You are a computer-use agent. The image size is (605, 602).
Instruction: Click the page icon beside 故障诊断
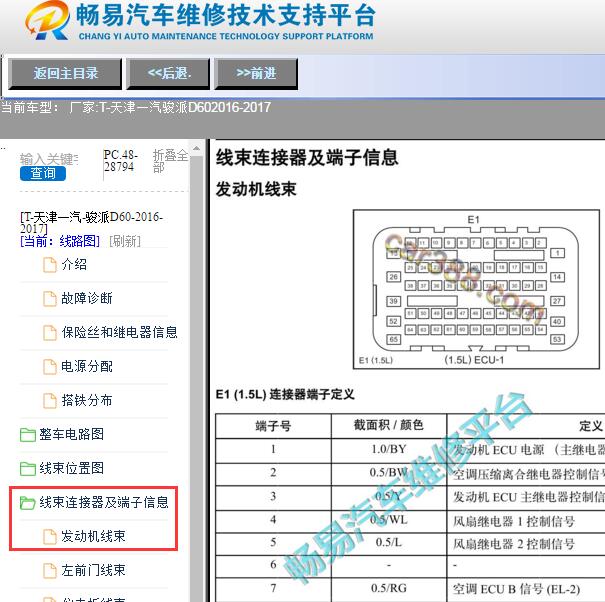point(49,299)
